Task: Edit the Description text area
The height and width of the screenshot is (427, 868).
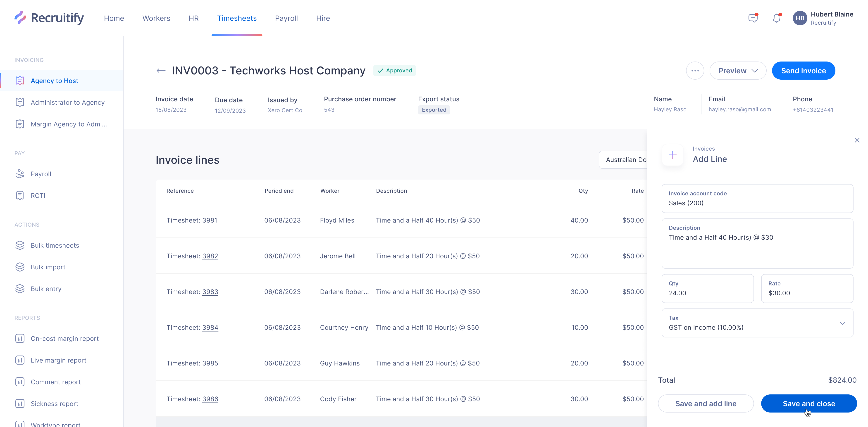Action: click(757, 244)
